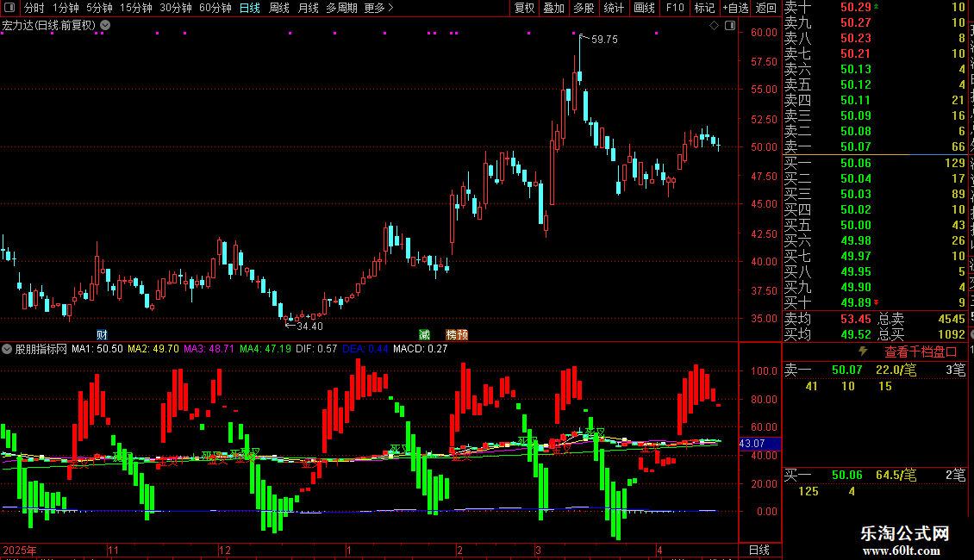The height and width of the screenshot is (560, 974).
Task: Expand the indicator menu beside 股朋指标网
Action: click(7, 349)
